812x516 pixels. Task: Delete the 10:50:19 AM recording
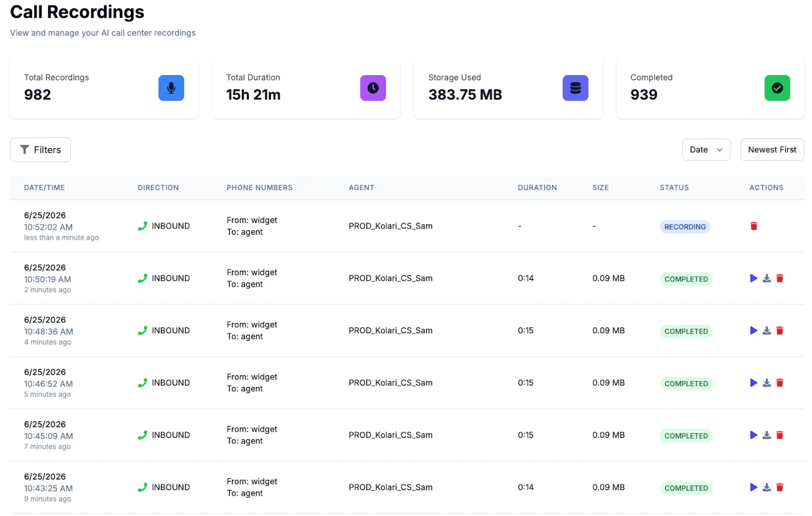tap(780, 278)
